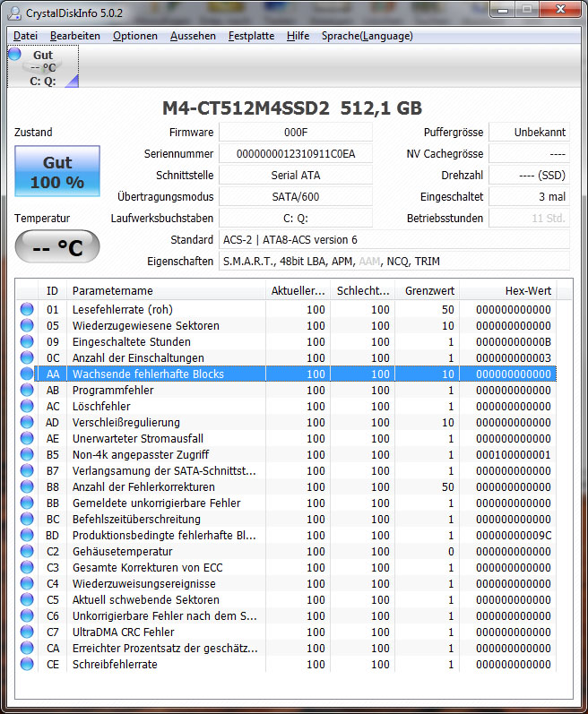Click the Seriennummer value field
The image size is (588, 714).
[296, 153]
